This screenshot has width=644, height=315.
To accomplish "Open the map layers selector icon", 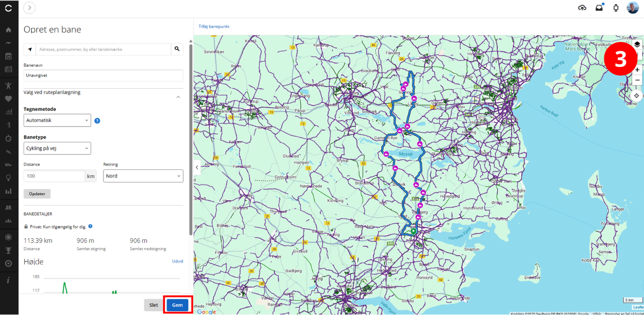I will [637, 45].
